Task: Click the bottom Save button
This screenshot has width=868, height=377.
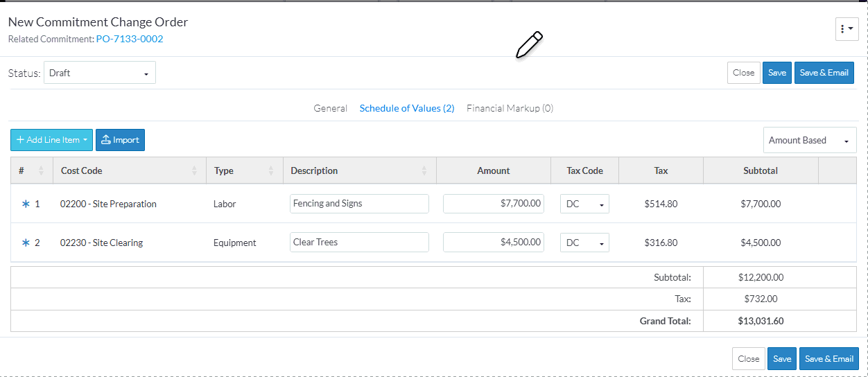Action: pyautogui.click(x=782, y=359)
